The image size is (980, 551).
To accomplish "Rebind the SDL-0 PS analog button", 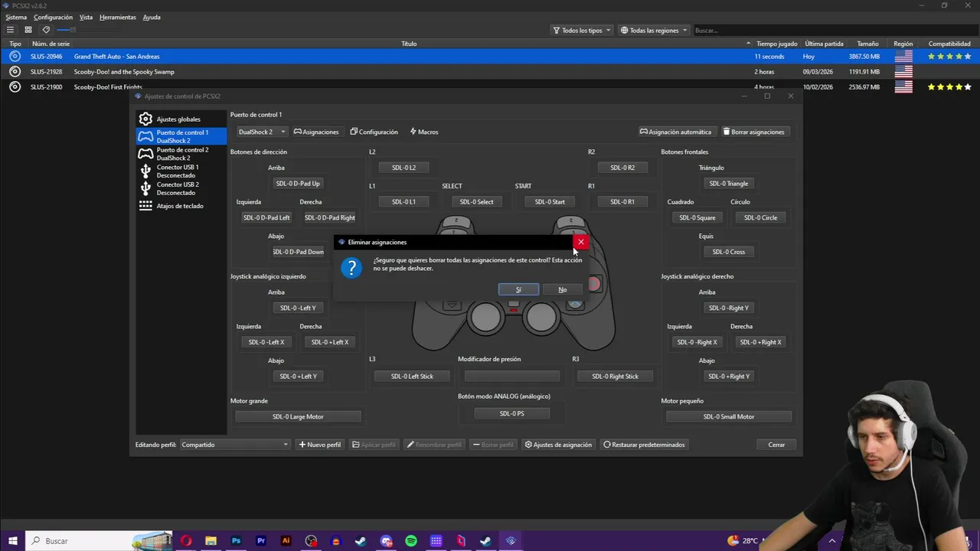I will click(x=511, y=414).
